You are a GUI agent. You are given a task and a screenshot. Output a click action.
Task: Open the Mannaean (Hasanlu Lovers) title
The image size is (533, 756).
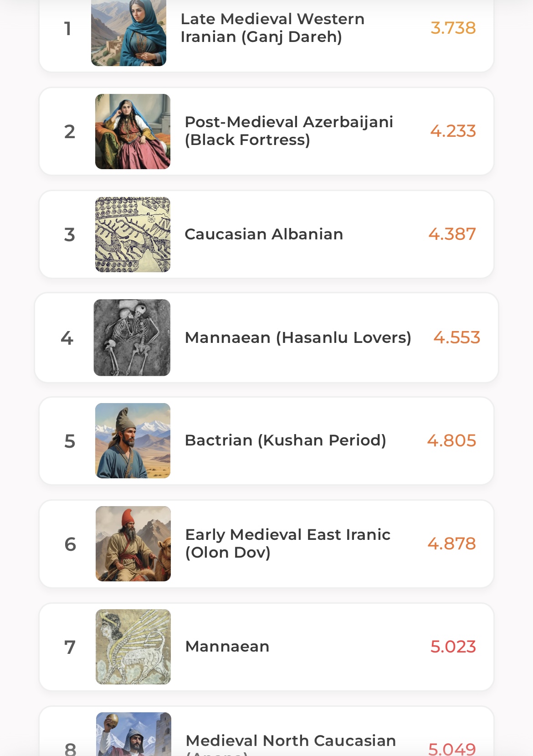[298, 337]
